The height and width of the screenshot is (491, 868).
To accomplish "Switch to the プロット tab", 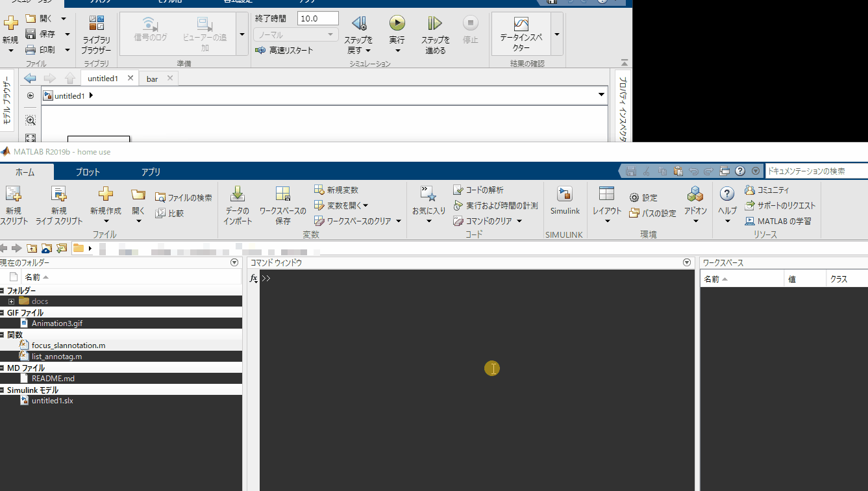I will click(x=88, y=172).
